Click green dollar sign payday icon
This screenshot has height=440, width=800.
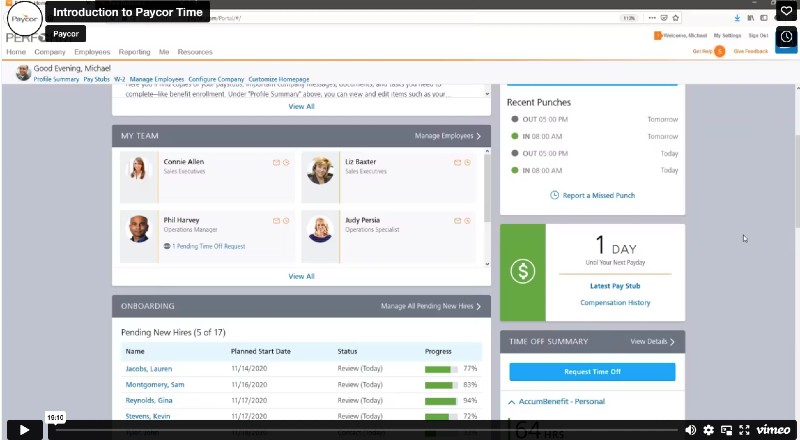[x=522, y=272]
